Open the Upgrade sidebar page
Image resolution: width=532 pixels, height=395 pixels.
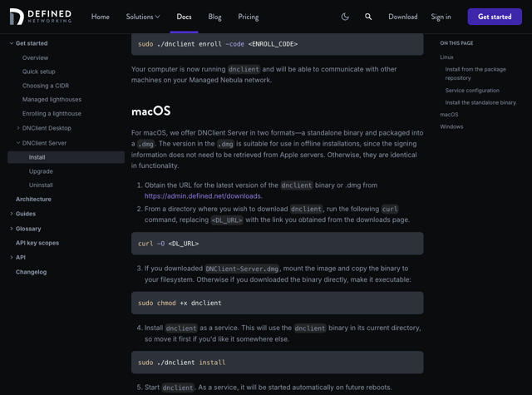click(x=41, y=171)
